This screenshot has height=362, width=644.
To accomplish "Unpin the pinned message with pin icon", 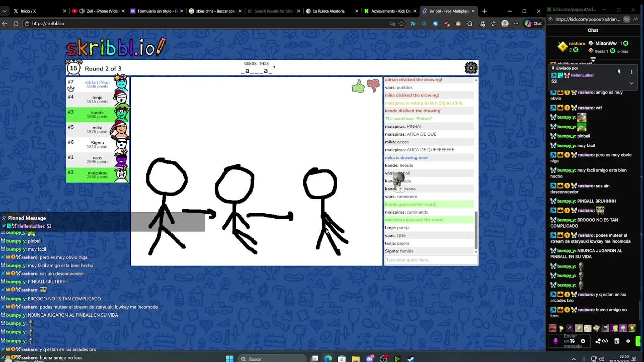I will 619,72.
